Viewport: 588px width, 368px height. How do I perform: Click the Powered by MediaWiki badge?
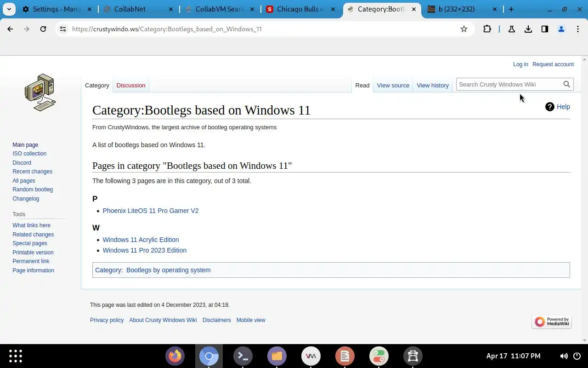click(x=552, y=322)
